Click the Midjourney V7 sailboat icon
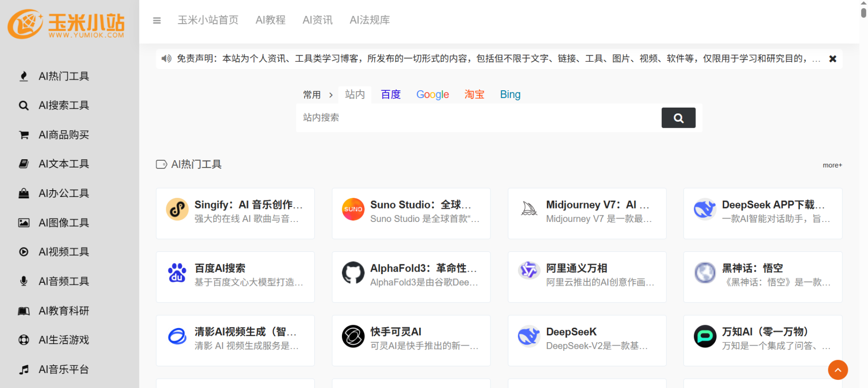Image resolution: width=868 pixels, height=388 pixels. pyautogui.click(x=529, y=209)
